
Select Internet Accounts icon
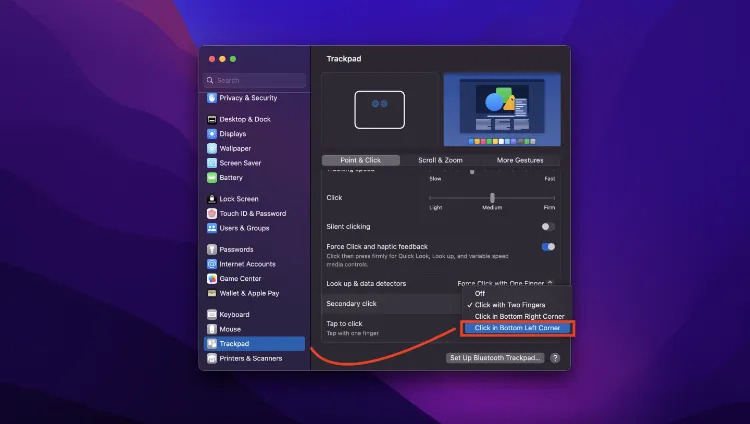point(212,264)
